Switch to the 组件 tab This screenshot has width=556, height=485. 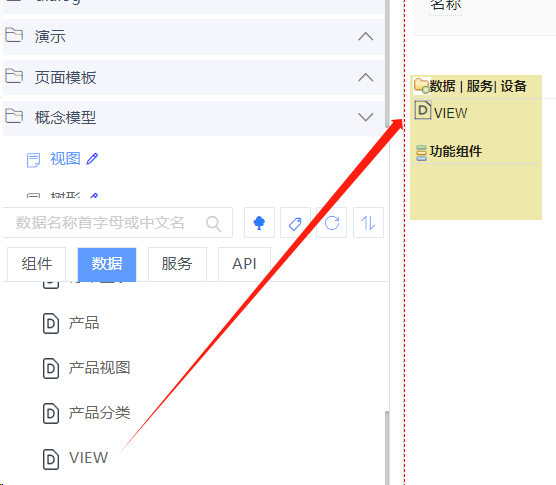pos(37,264)
